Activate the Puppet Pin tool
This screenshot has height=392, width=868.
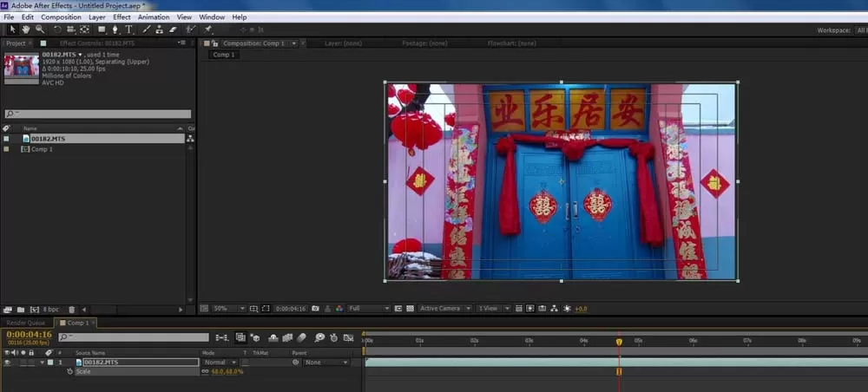[x=208, y=29]
